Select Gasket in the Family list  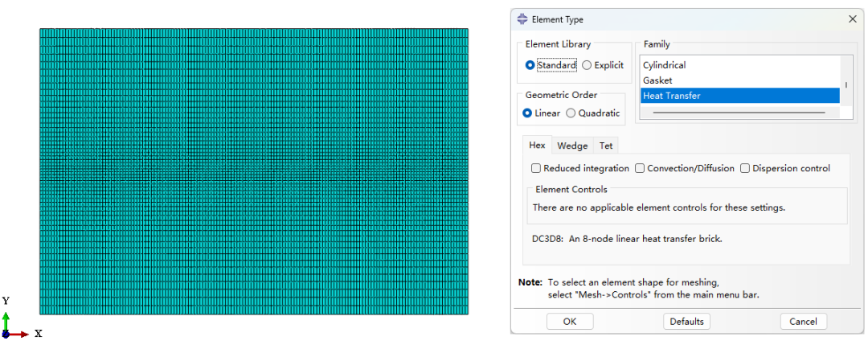pos(739,80)
